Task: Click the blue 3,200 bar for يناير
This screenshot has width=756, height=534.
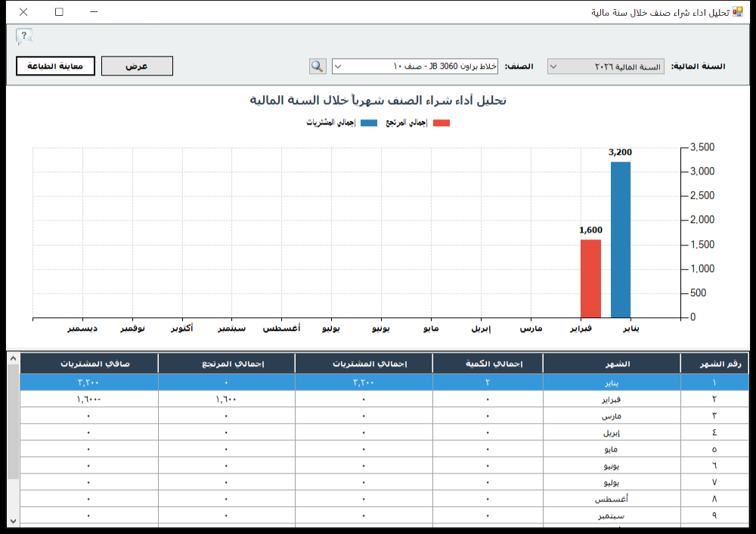Action: point(621,239)
